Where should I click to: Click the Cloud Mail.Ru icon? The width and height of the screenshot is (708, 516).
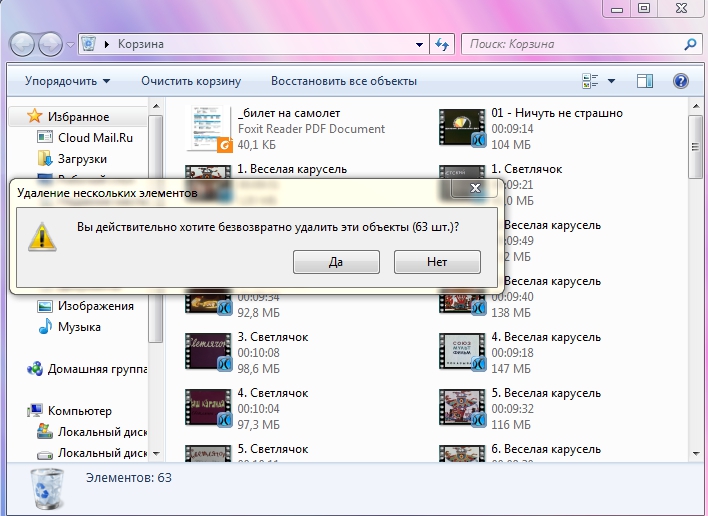pyautogui.click(x=45, y=137)
